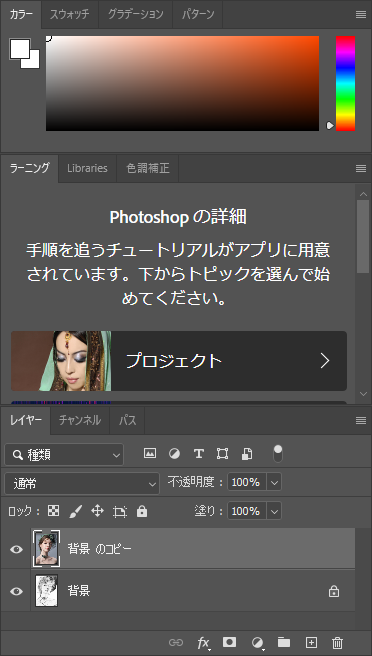372x656 pixels.
Task: Switch to the スウォッチ tab
Action: (69, 14)
